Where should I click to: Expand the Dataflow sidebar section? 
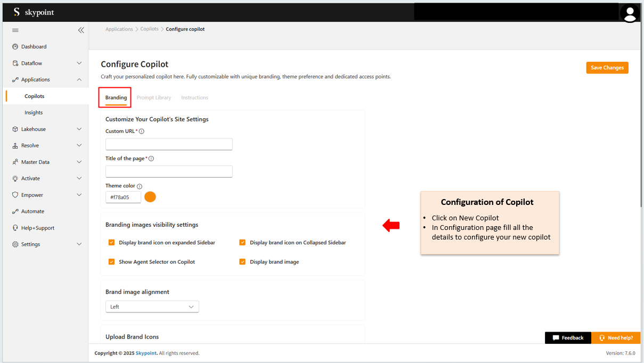point(79,63)
